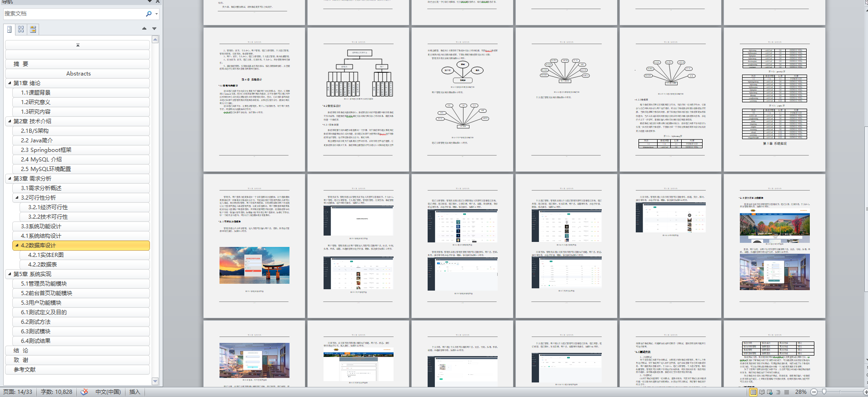Screen dimensions: 868x397
Task: Jump to 6.3测试模块 heading
Action: 81,332
